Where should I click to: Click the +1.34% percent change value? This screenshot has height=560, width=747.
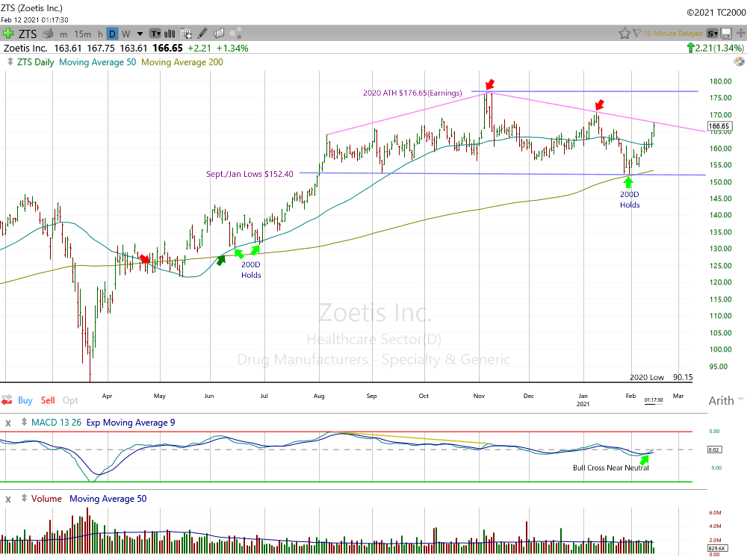[x=232, y=48]
